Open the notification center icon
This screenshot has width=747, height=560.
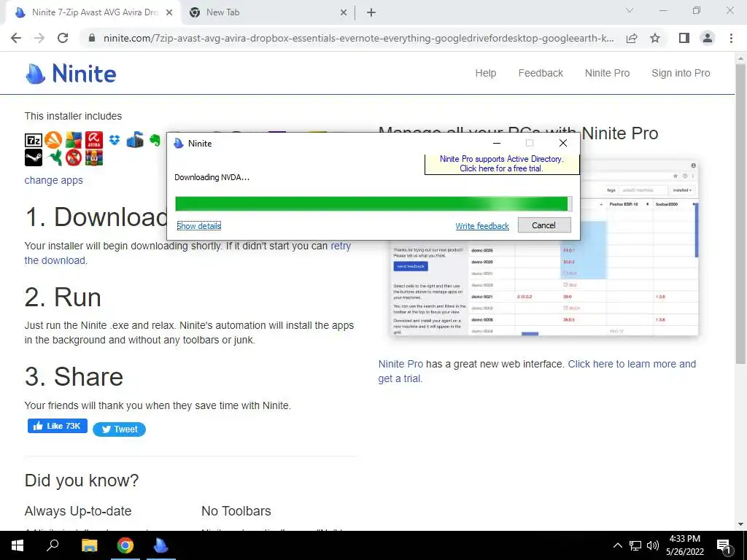click(724, 546)
